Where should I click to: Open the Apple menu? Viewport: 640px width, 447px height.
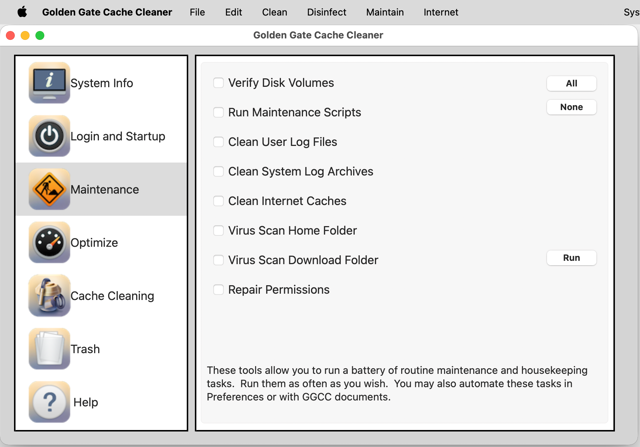click(x=22, y=12)
